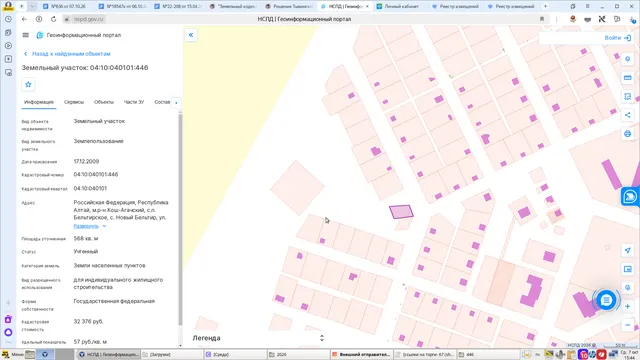Bookmark the page from address bar

tap(542, 19)
